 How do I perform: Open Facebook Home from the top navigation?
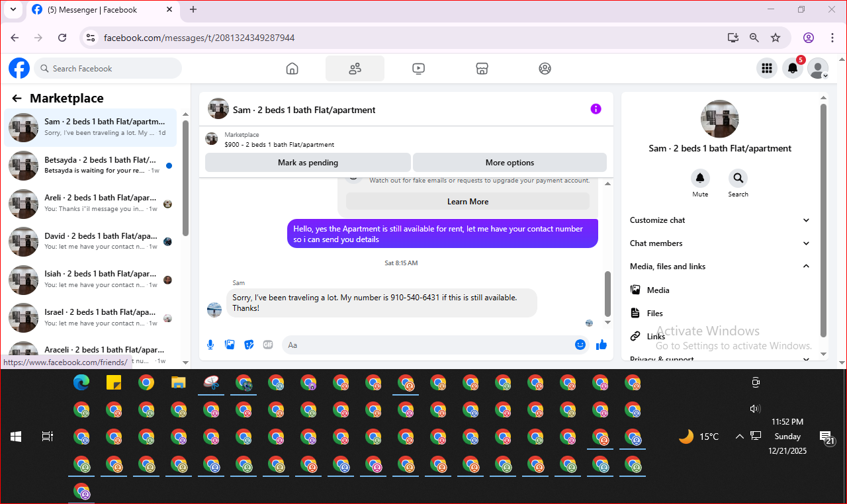tap(292, 68)
